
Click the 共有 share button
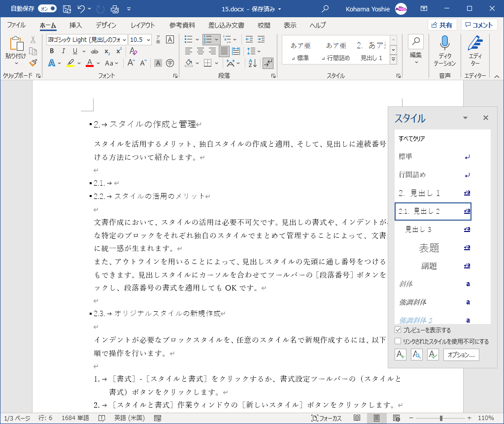[442, 25]
